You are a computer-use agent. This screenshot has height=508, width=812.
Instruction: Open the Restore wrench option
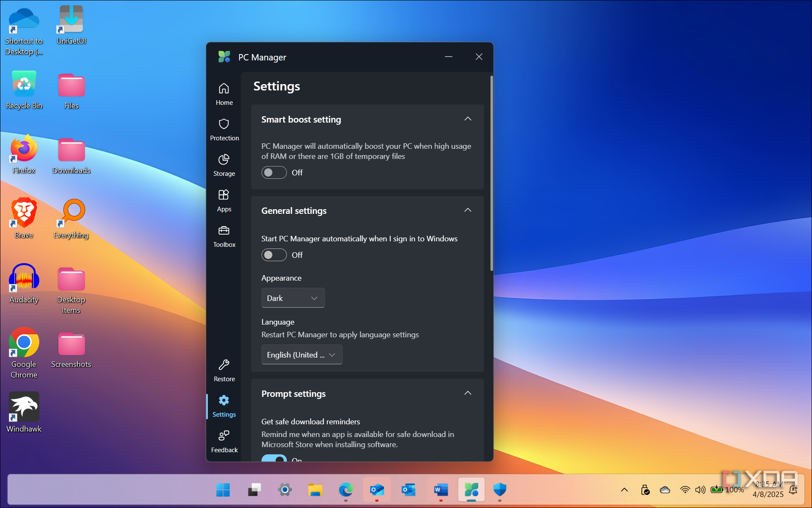[x=224, y=371]
